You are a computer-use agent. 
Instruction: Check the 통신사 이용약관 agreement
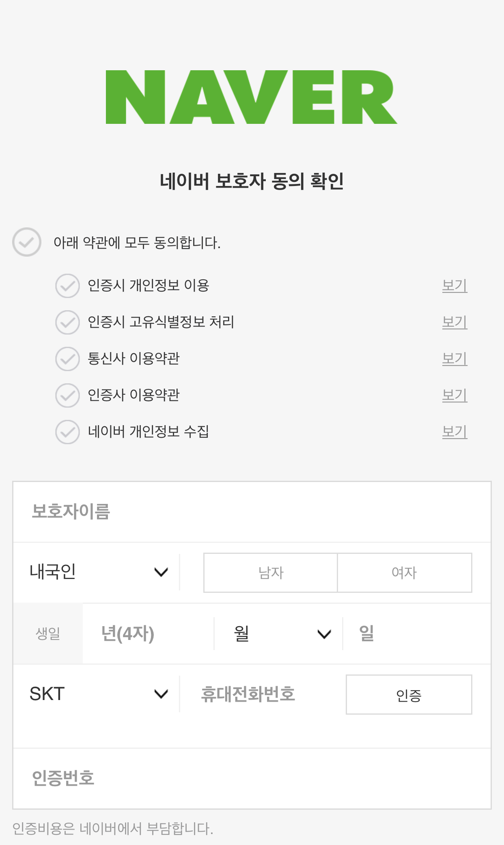click(x=67, y=359)
